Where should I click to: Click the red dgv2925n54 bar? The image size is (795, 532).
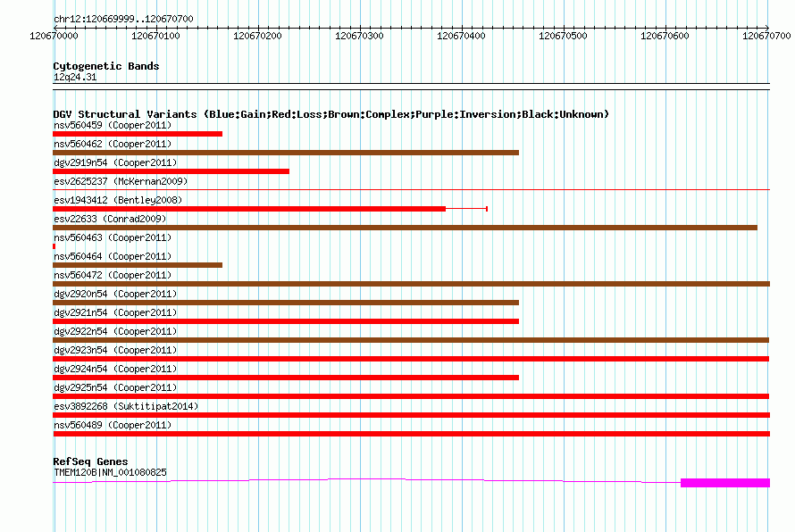coord(411,396)
